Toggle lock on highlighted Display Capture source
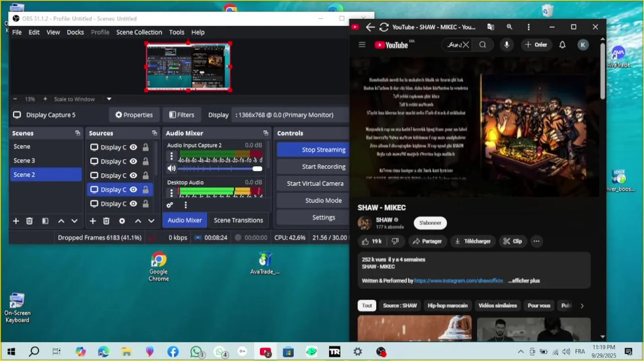The width and height of the screenshot is (644, 361). pos(145,190)
